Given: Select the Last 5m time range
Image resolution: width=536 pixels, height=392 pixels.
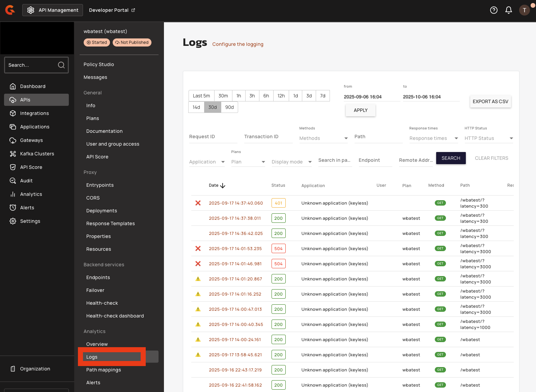Looking at the screenshot, I should [x=201, y=96].
